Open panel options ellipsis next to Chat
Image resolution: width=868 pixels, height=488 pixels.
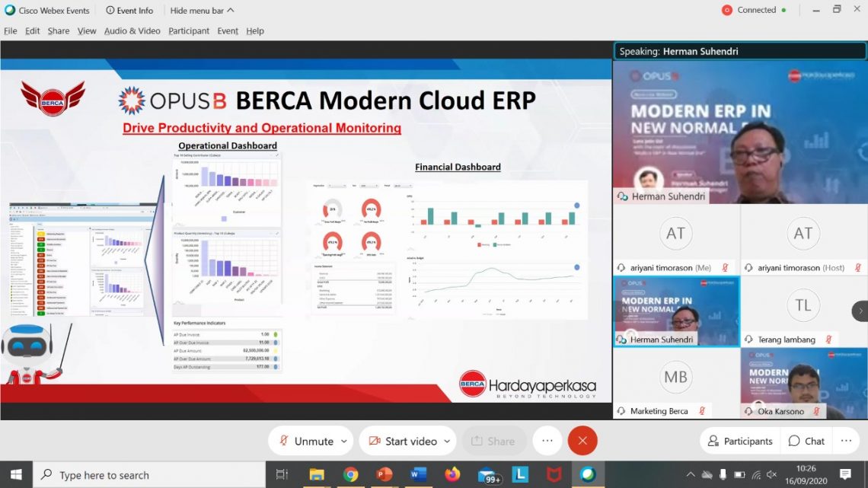846,441
